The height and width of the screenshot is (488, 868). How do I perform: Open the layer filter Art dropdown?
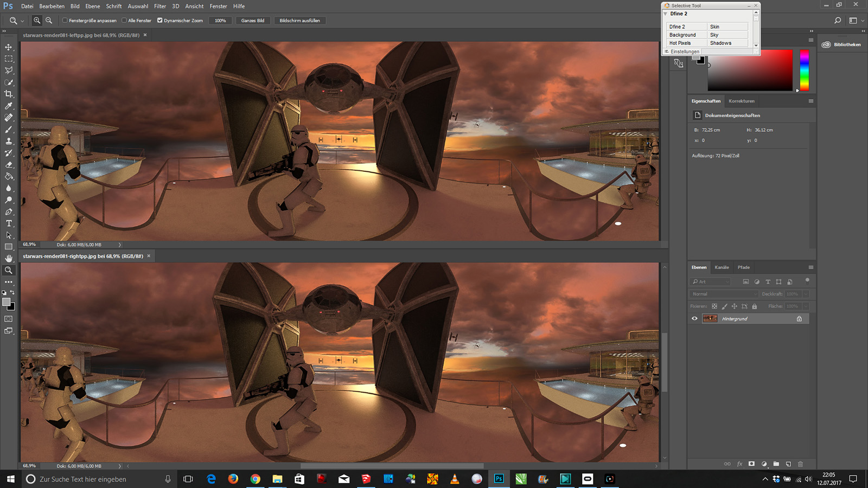pyautogui.click(x=711, y=282)
